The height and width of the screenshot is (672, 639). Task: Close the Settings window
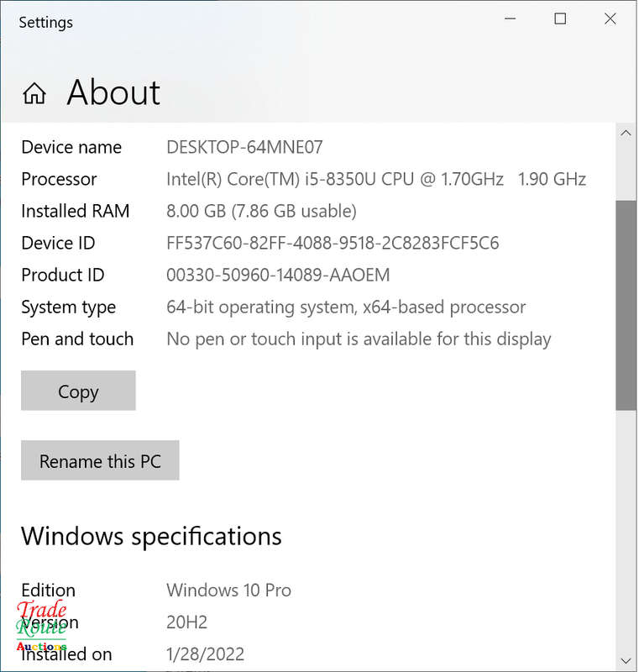610,18
